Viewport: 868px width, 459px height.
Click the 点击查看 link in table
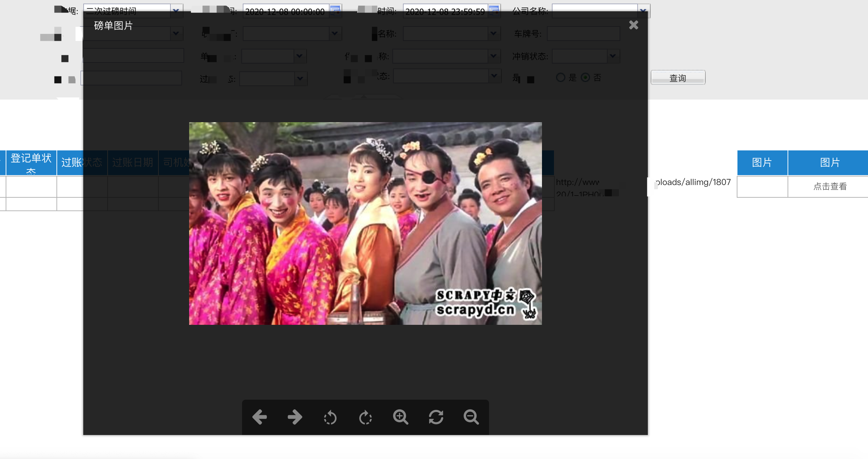(830, 186)
